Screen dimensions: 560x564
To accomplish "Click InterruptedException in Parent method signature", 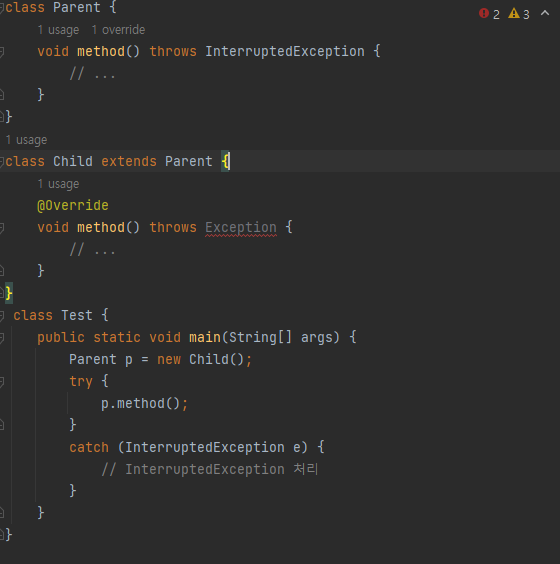I will pos(285,51).
